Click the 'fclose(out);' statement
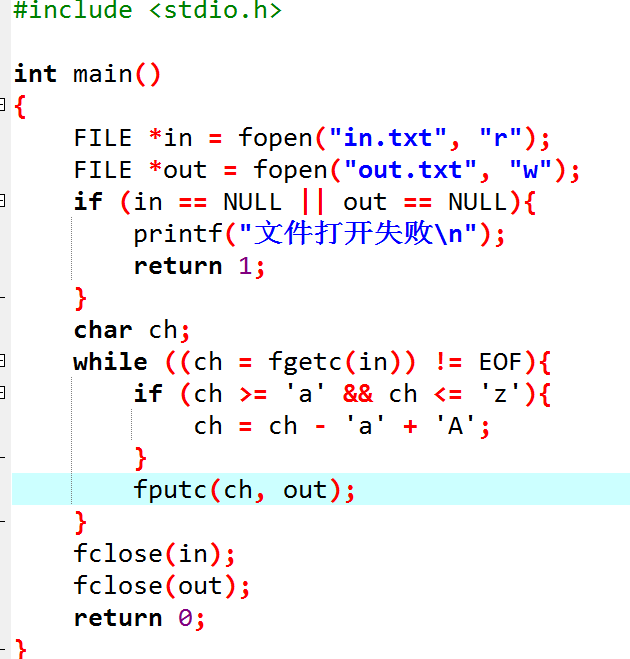The width and height of the screenshot is (630, 659). tap(161, 586)
